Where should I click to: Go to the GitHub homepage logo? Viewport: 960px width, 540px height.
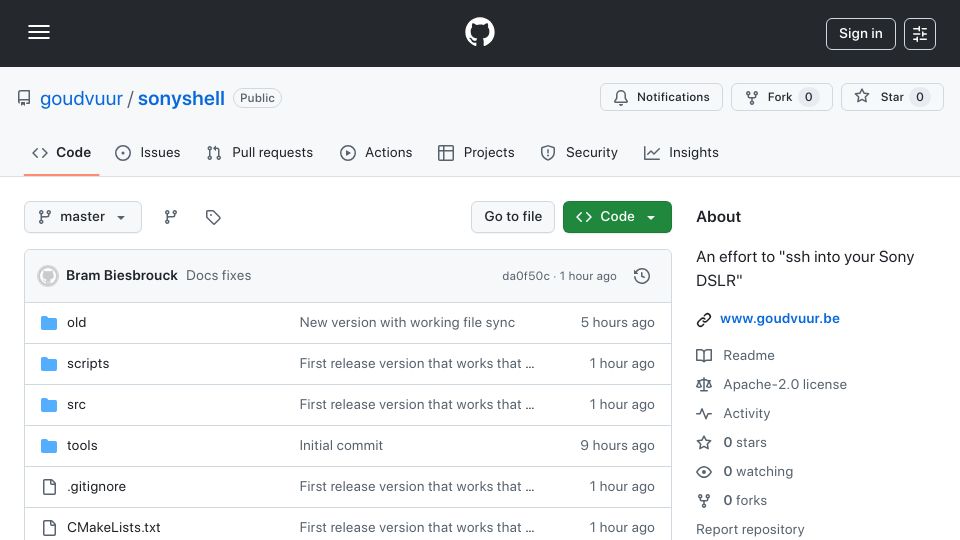coord(479,32)
